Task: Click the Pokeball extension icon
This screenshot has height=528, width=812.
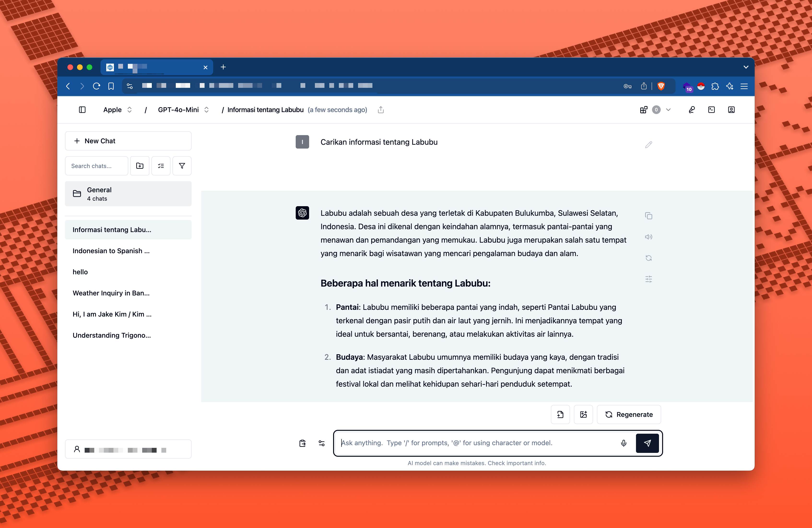Action: (x=701, y=86)
